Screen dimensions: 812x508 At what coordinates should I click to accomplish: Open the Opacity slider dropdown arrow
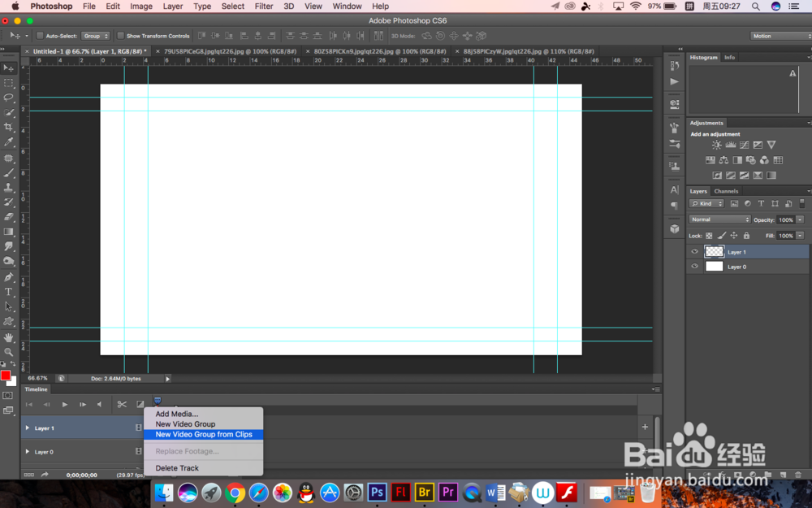[x=800, y=219]
